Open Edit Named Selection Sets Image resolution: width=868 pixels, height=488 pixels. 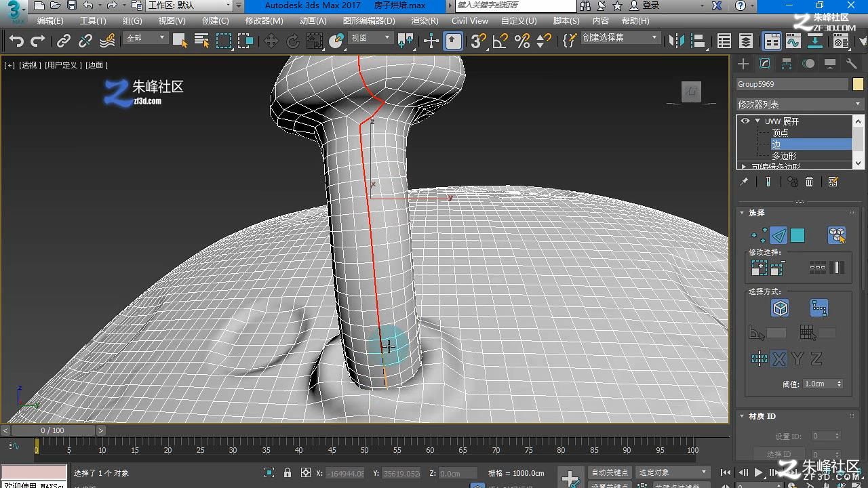pos(570,41)
